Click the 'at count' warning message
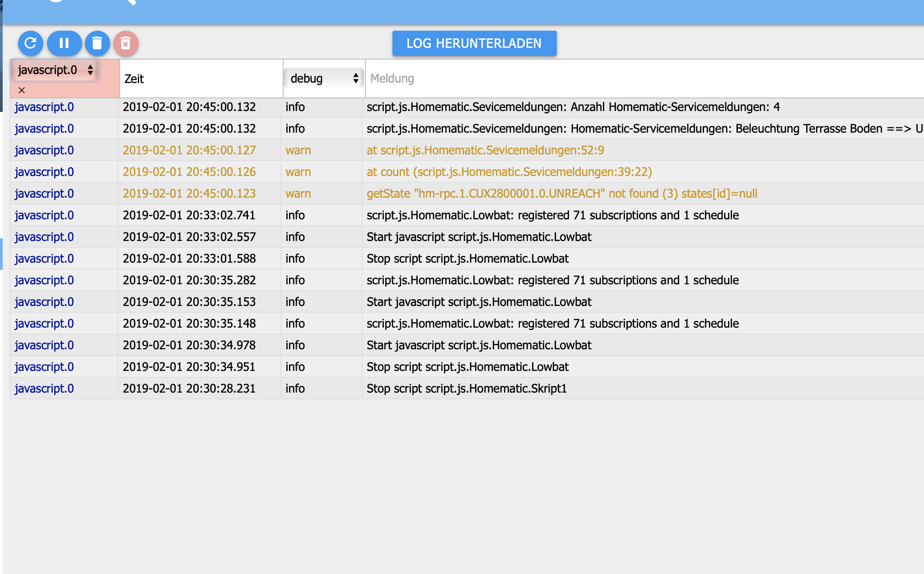The image size is (924, 574). (x=509, y=172)
